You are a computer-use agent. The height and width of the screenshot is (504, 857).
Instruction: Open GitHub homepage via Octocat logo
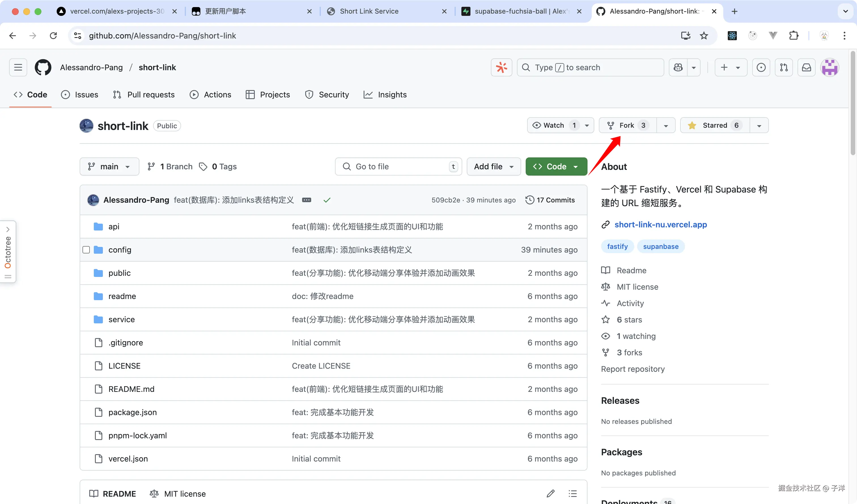click(43, 67)
